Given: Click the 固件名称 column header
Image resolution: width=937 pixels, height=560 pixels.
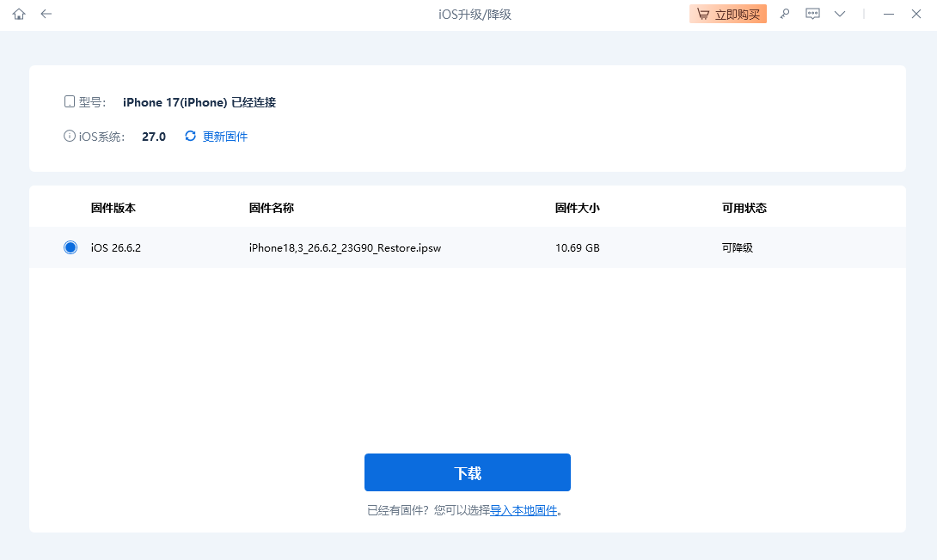Looking at the screenshot, I should pyautogui.click(x=272, y=208).
